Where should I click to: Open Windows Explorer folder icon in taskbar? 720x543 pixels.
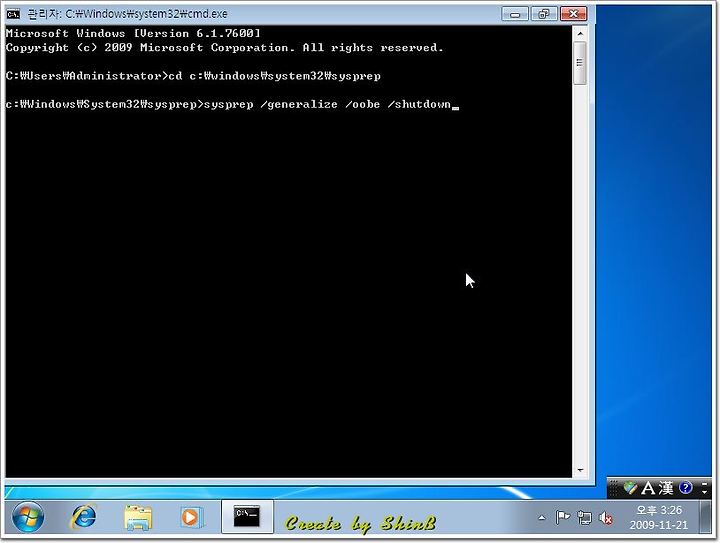point(138,518)
